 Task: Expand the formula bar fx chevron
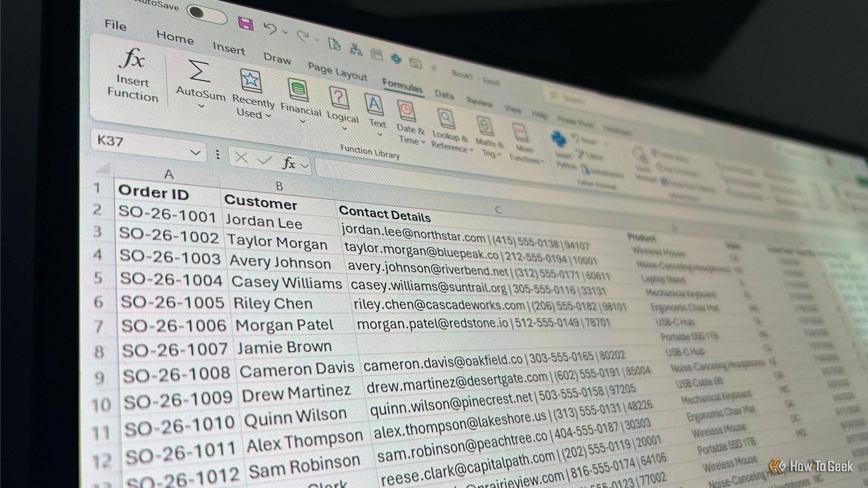pos(305,166)
